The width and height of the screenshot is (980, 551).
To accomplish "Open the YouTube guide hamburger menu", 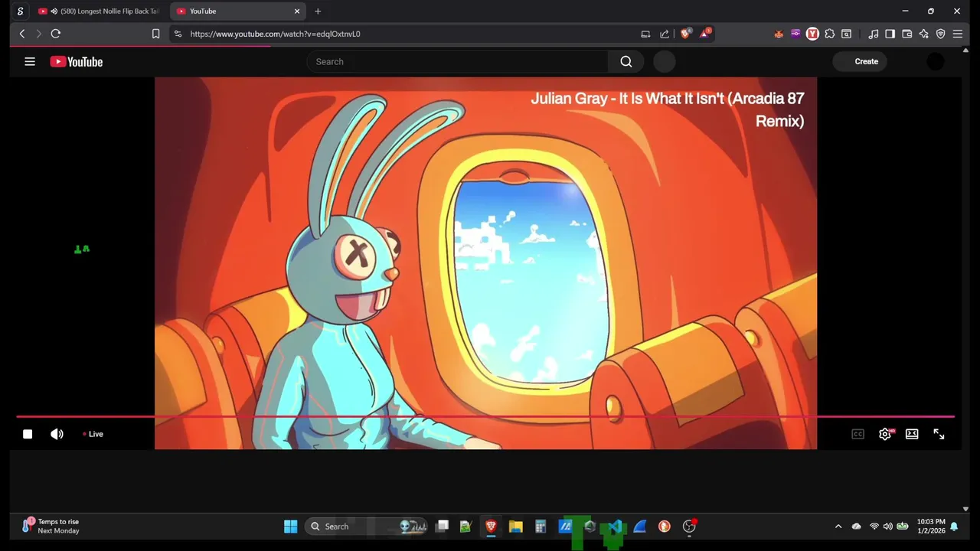I will 30,61.
